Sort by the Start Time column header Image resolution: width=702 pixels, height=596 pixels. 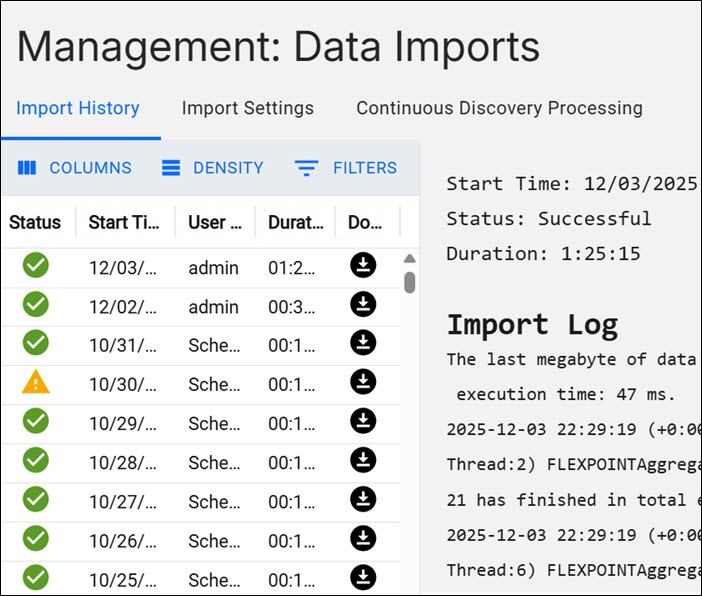click(x=124, y=222)
